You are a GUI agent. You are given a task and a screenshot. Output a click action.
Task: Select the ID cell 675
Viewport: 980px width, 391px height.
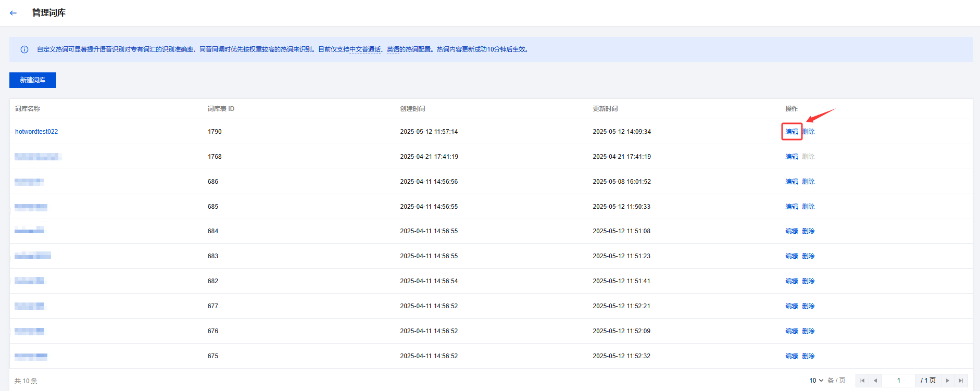pyautogui.click(x=213, y=356)
